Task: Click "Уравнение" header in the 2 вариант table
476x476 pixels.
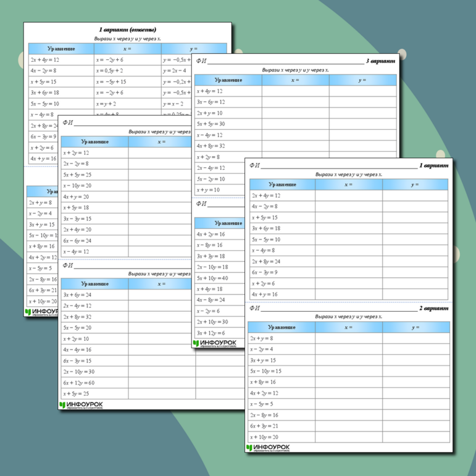Action: [x=282, y=327]
